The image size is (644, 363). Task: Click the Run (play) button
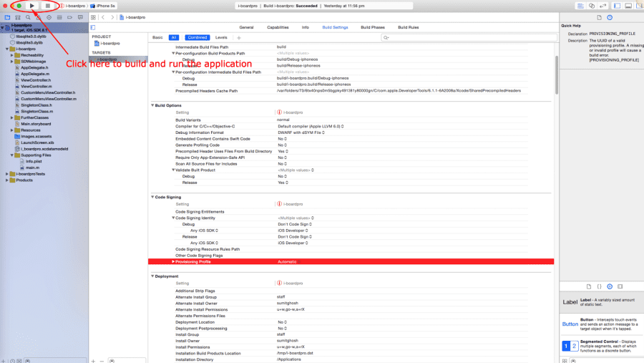click(x=31, y=6)
